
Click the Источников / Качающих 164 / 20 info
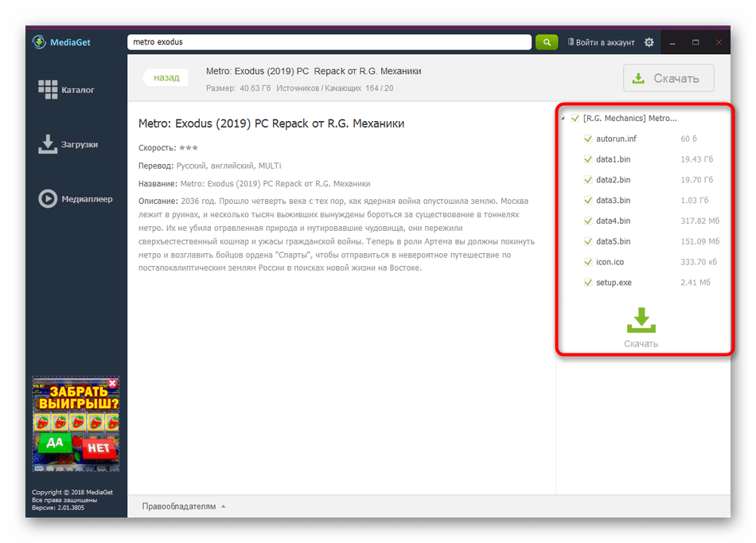pyautogui.click(x=334, y=88)
